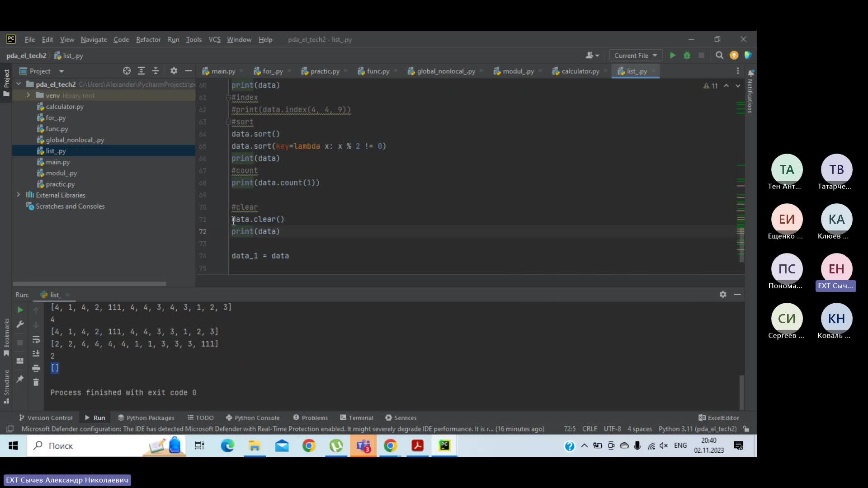Expand the venv folder

click(x=28, y=95)
